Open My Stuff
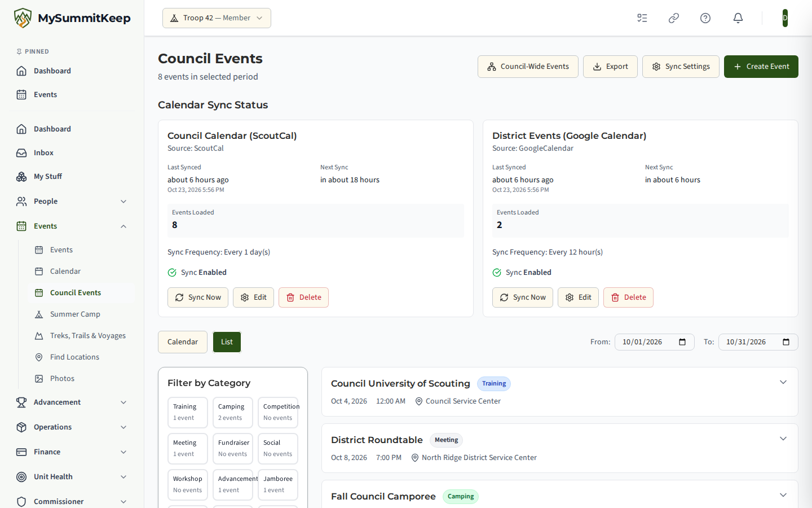The height and width of the screenshot is (508, 812). tap(72, 176)
